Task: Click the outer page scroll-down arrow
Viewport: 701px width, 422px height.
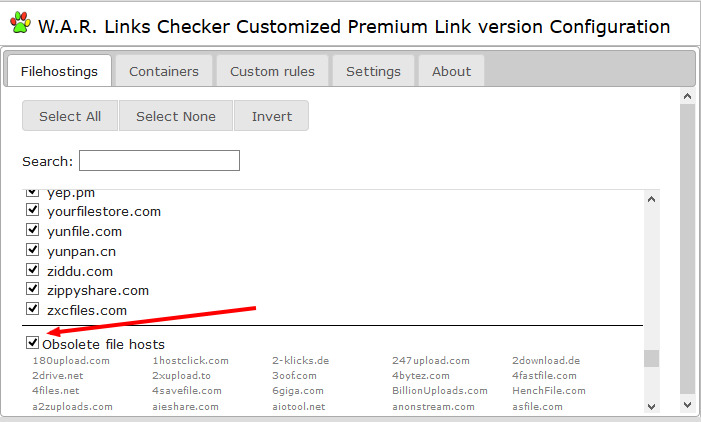Action: (687, 405)
